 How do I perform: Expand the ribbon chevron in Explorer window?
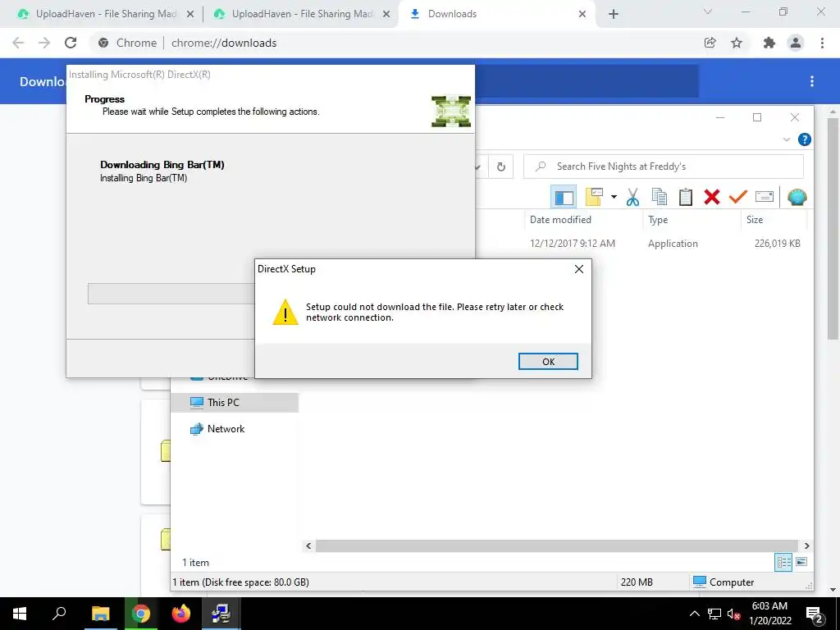787,139
